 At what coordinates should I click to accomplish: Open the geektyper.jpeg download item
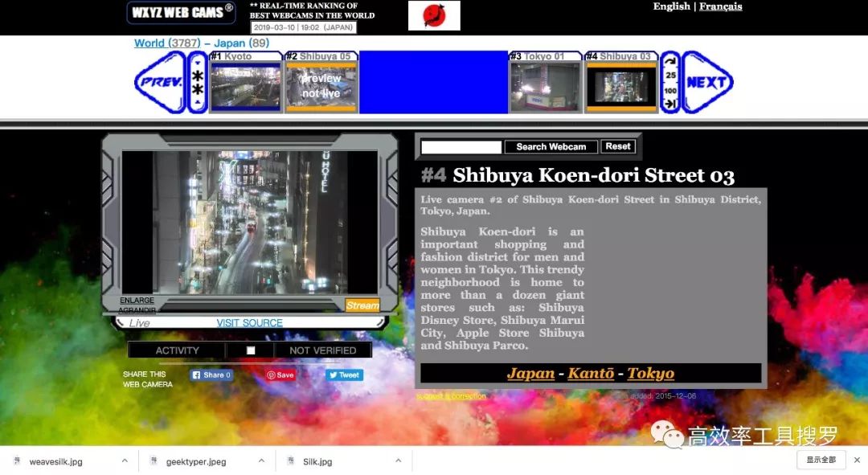pyautogui.click(x=196, y=461)
